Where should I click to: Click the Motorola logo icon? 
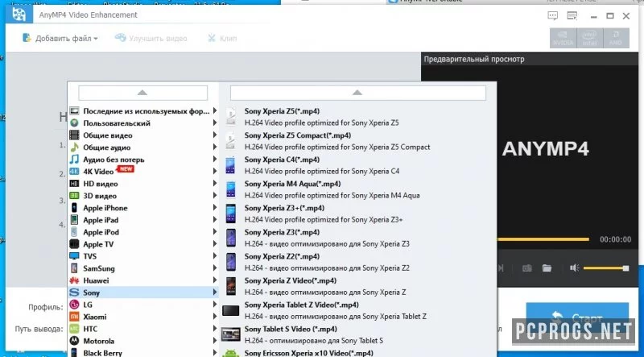coord(74,341)
